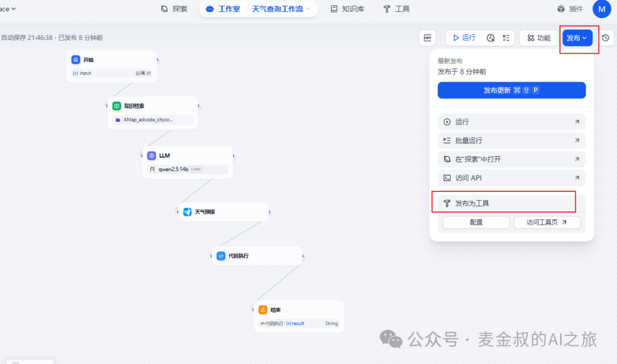Click the version history icon beside 发布

(606, 37)
